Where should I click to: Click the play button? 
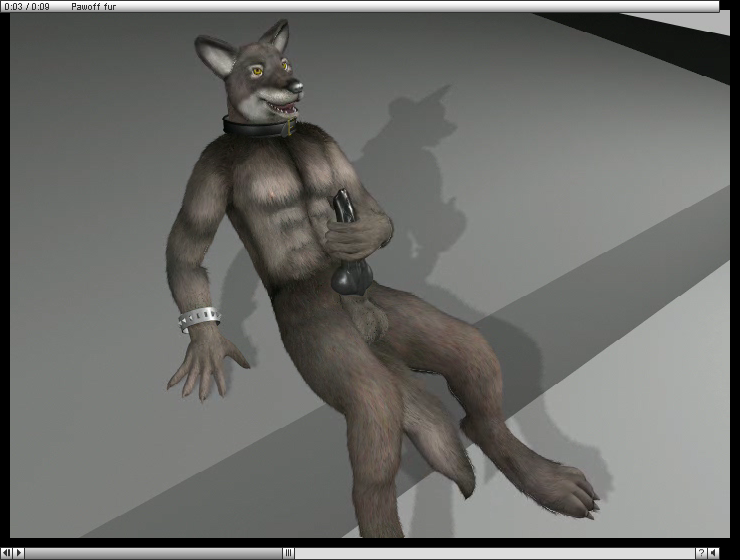[x=19, y=553]
